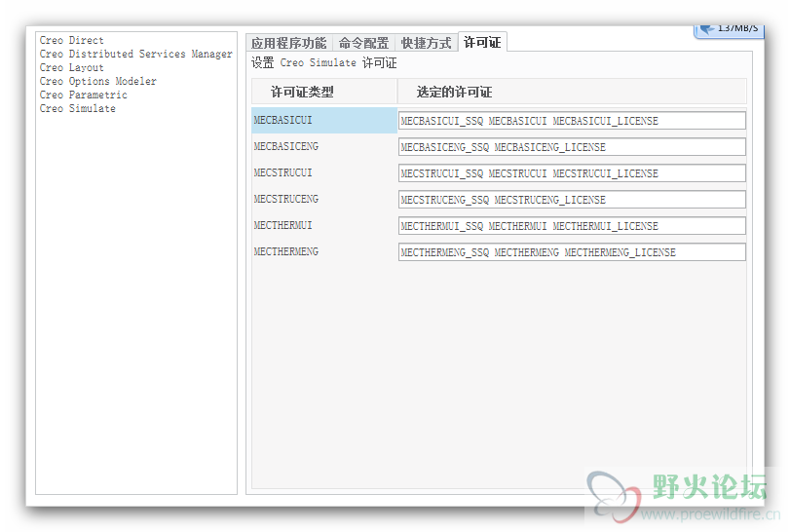Click the 许可证类型 column header
This screenshot has width=790, height=532.
[324, 92]
